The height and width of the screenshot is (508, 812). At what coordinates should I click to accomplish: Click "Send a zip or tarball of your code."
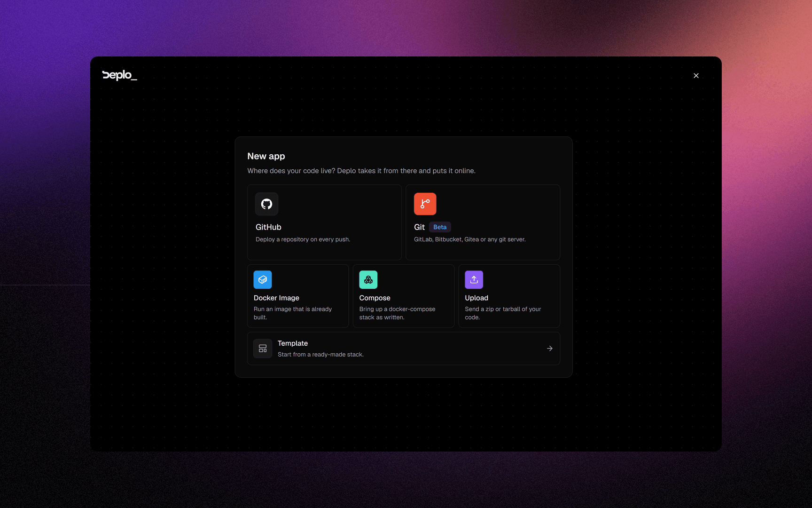(503, 313)
